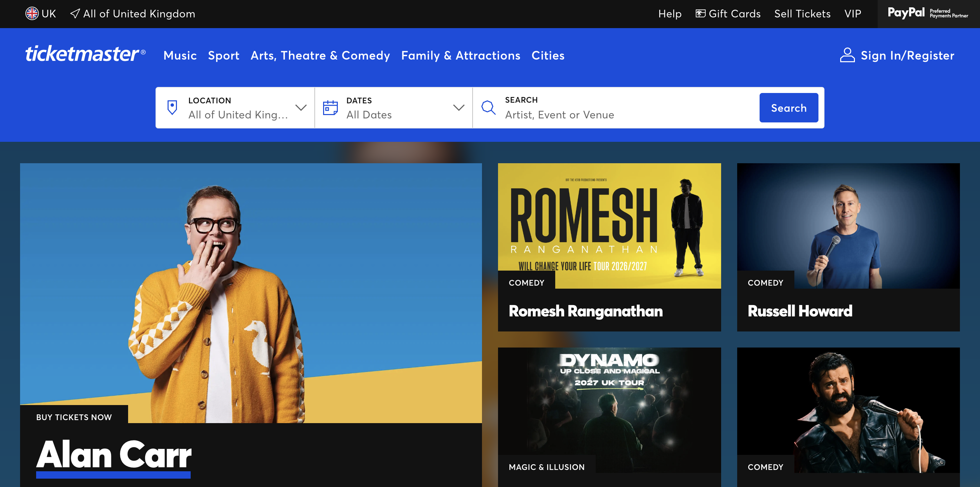Image resolution: width=980 pixels, height=487 pixels.
Task: Click the location arrow icon in top bar
Action: pyautogui.click(x=75, y=14)
